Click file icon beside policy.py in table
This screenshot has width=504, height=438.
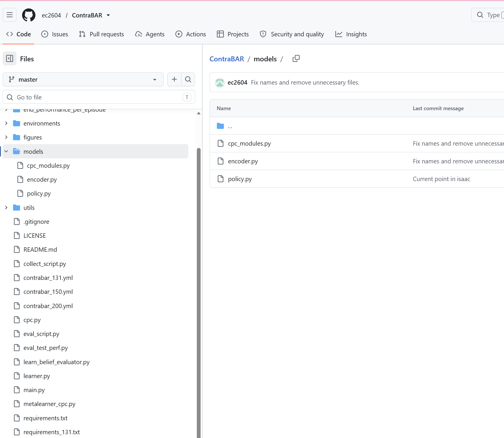click(221, 179)
